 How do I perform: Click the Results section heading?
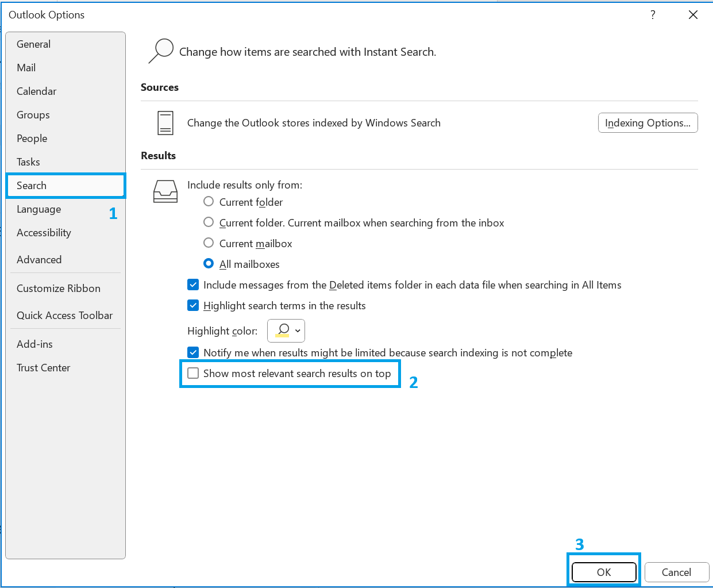point(158,156)
